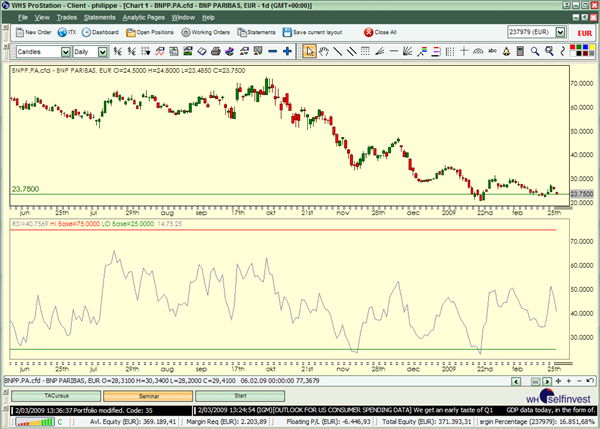
Task: Click the Portfolio modified message
Action: [x=84, y=410]
